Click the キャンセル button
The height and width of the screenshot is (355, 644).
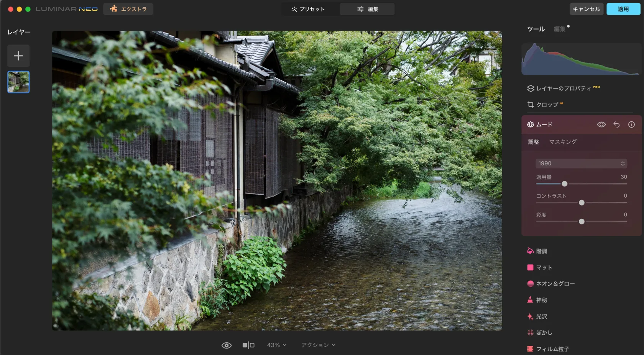(586, 9)
